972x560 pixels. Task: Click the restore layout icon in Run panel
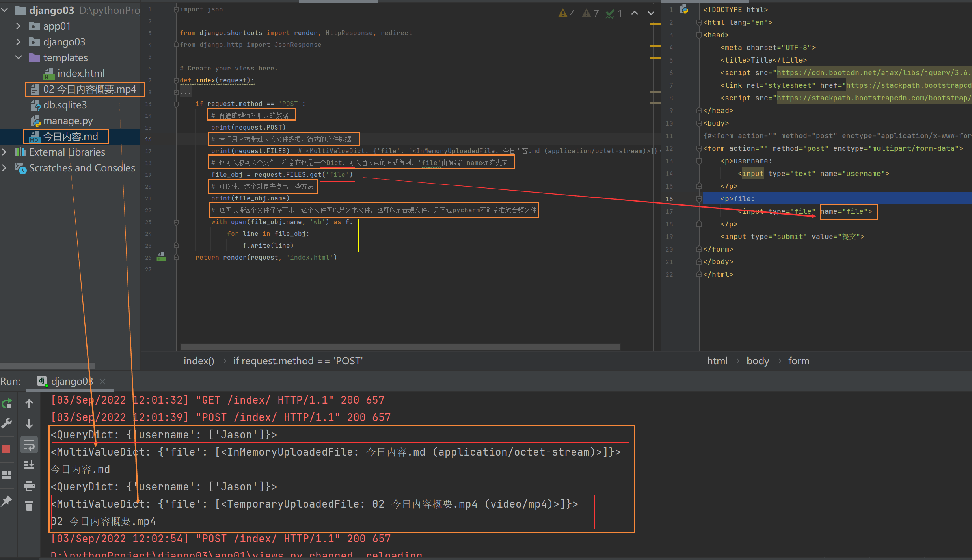7,475
